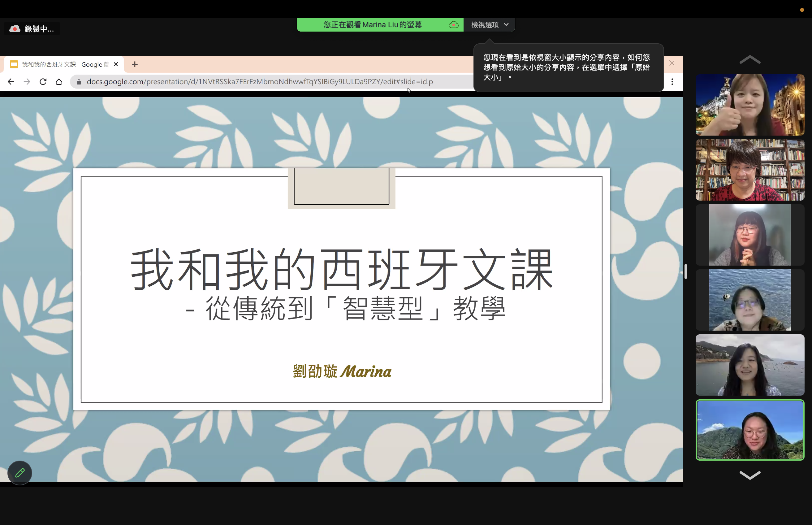Viewport: 812px width, 525px height.
Task: Click the slide title 我和我的西班牙文課
Action: point(342,269)
